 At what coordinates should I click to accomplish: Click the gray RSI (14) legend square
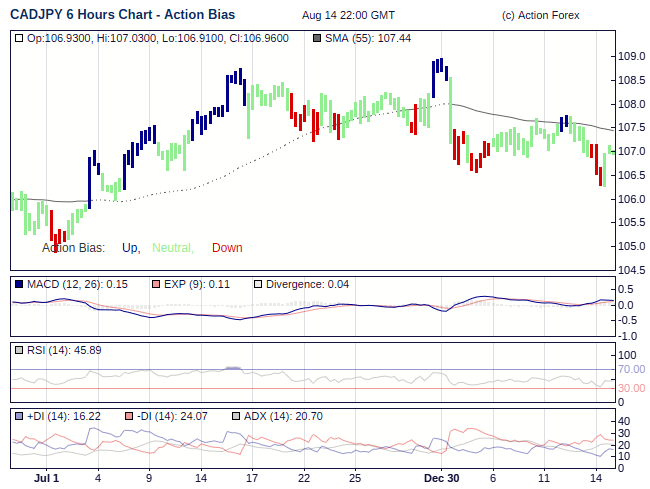pos(19,350)
